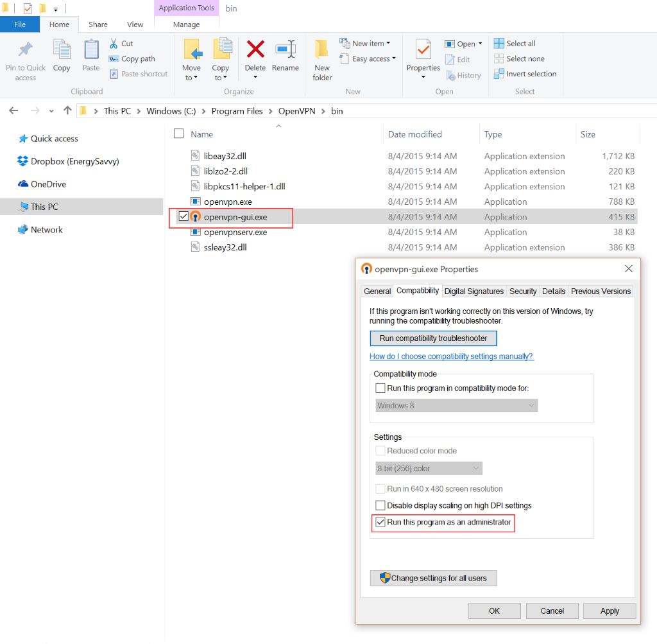Image resolution: width=657 pixels, height=644 pixels.
Task: Click Apply in the Properties dialog
Action: tap(610, 611)
